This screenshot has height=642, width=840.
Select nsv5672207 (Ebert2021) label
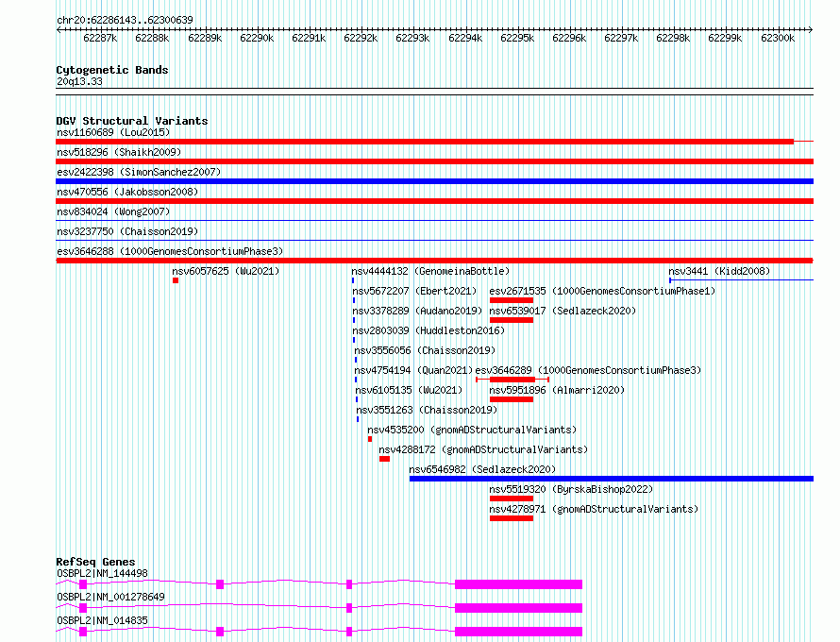point(414,291)
